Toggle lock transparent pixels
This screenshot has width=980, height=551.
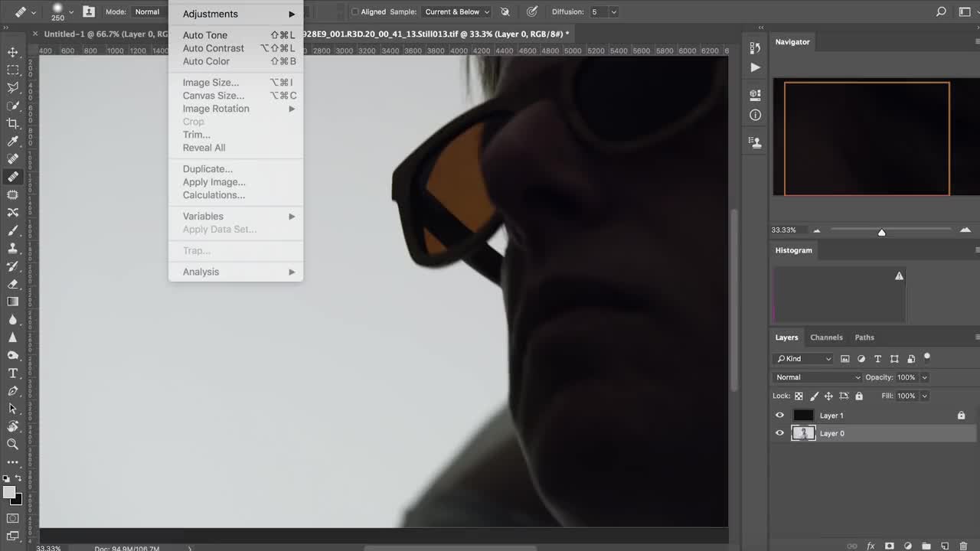[x=799, y=396]
